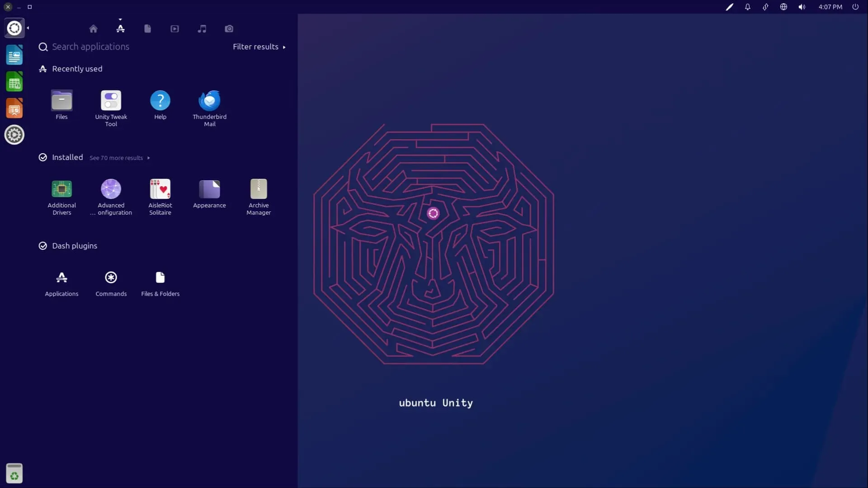The height and width of the screenshot is (488, 868).
Task: Toggle the Applications dash plugin
Action: [61, 277]
